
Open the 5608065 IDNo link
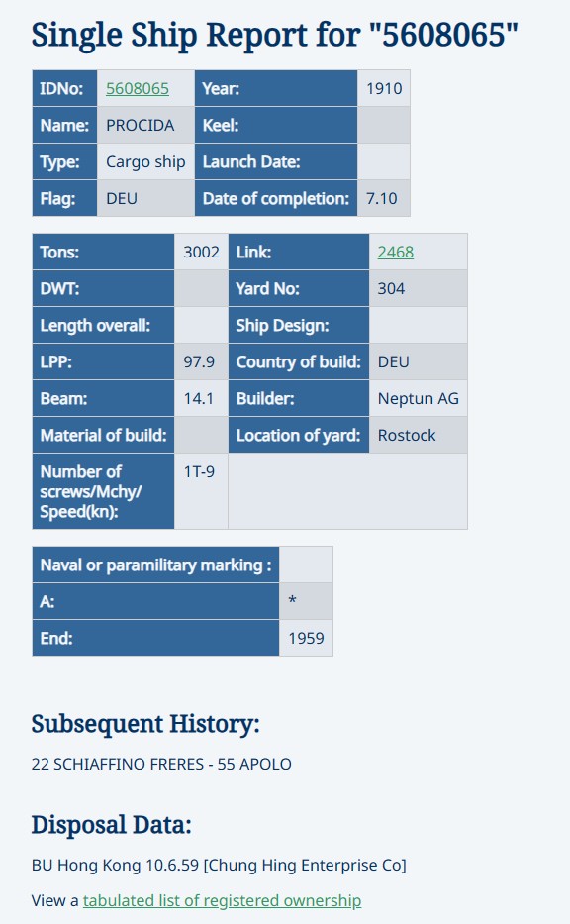pos(138,88)
